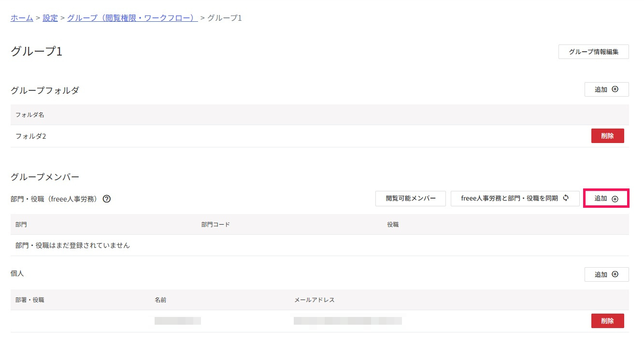Click the メールアドレス column header
Screen dimensions: 644x345
coord(315,300)
